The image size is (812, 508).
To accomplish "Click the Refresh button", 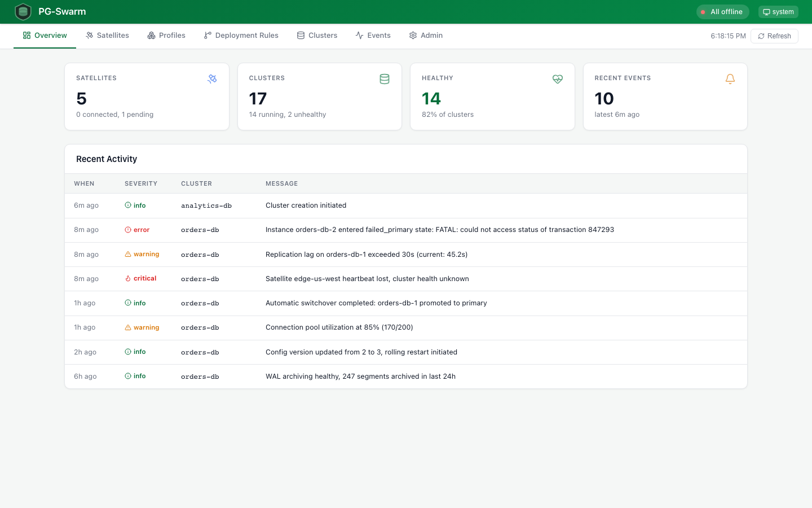I will tap(774, 36).
